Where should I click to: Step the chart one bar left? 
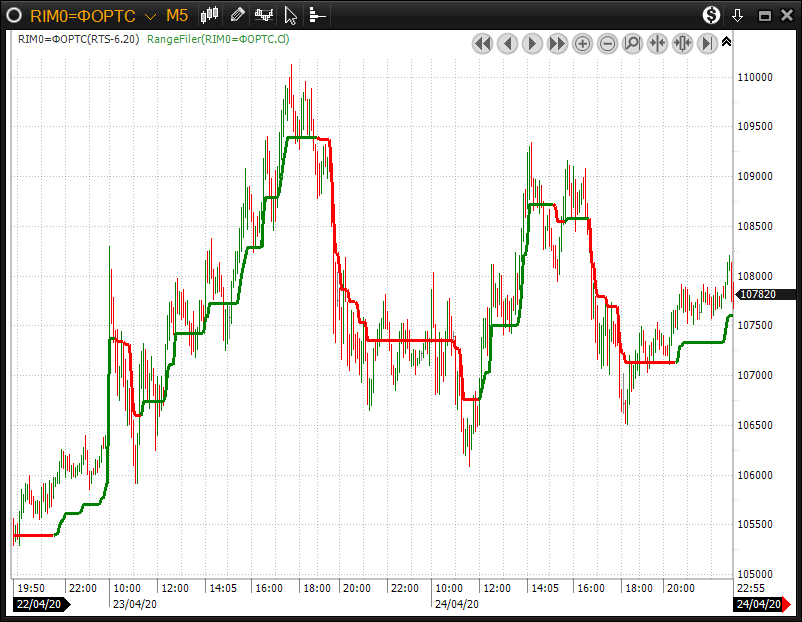coord(508,43)
